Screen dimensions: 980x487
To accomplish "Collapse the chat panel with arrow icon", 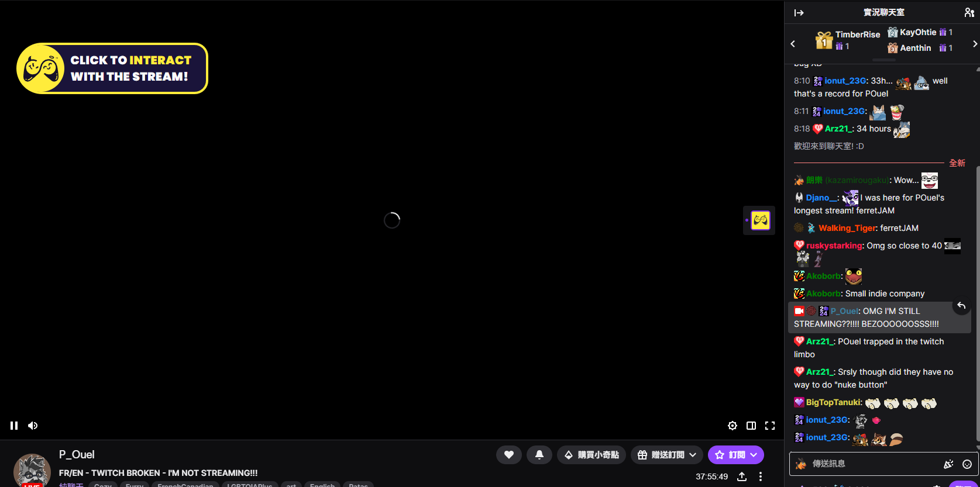I will pos(799,12).
